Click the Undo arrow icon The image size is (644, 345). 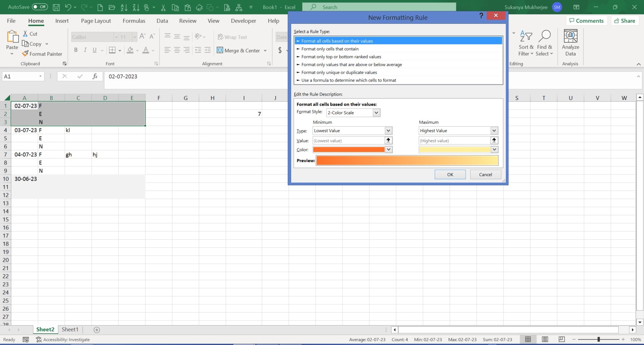pyautogui.click(x=68, y=7)
